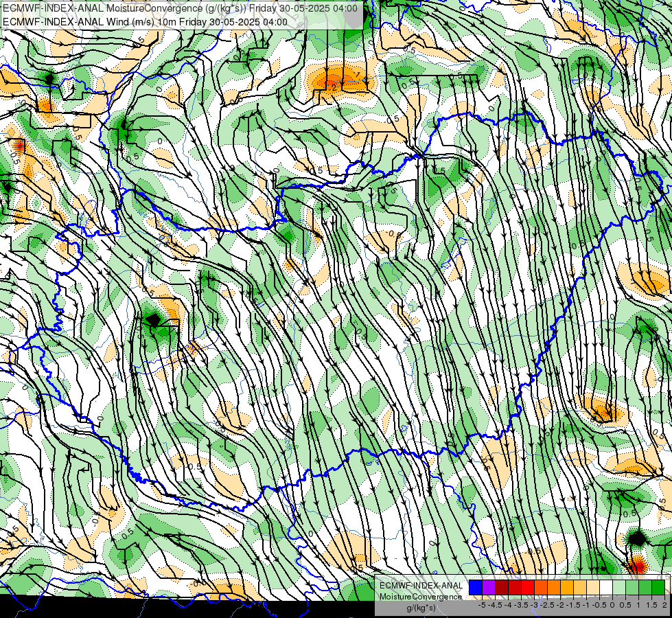Screen dimensions: 672x618
Task: Click the MoistureConvergence label in the legend
Action: pyautogui.click(x=421, y=597)
